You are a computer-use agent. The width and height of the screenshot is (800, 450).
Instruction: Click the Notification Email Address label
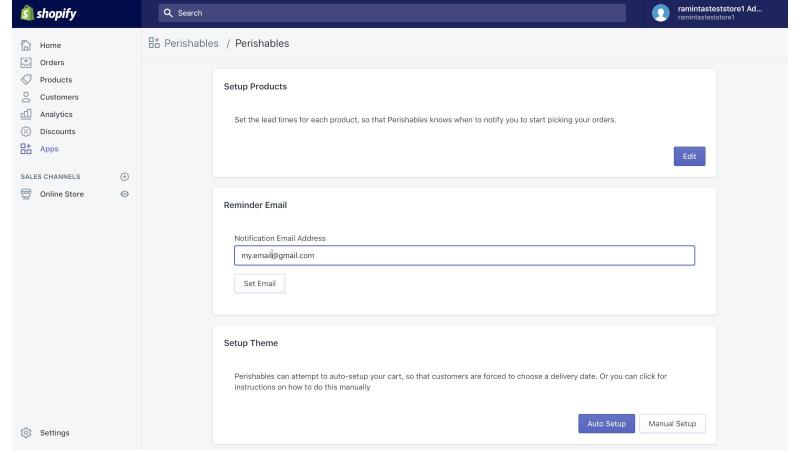coord(280,238)
